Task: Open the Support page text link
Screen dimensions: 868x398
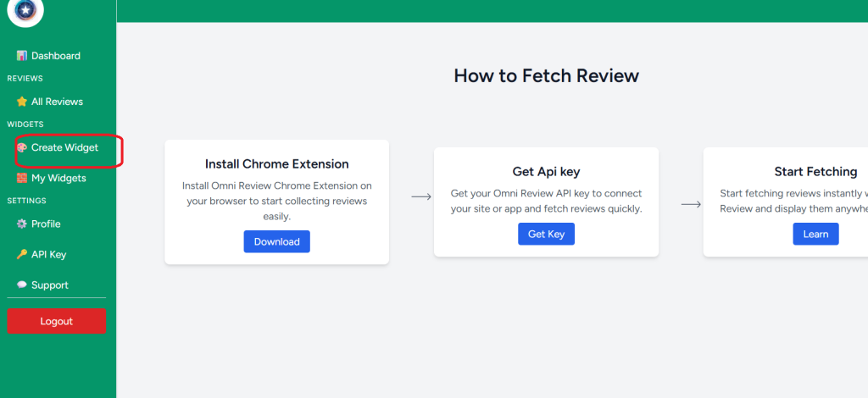Action: (x=50, y=285)
